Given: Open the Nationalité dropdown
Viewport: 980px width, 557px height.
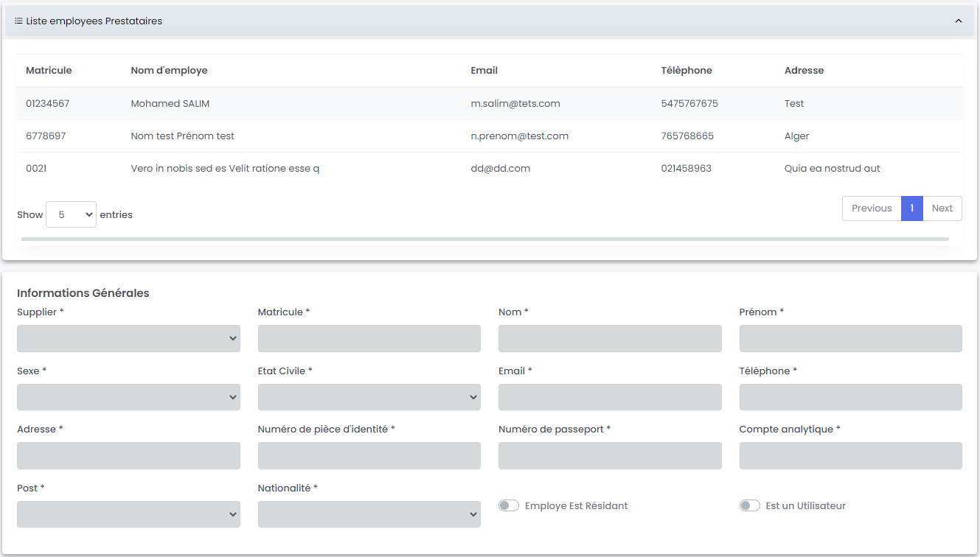Looking at the screenshot, I should point(369,514).
